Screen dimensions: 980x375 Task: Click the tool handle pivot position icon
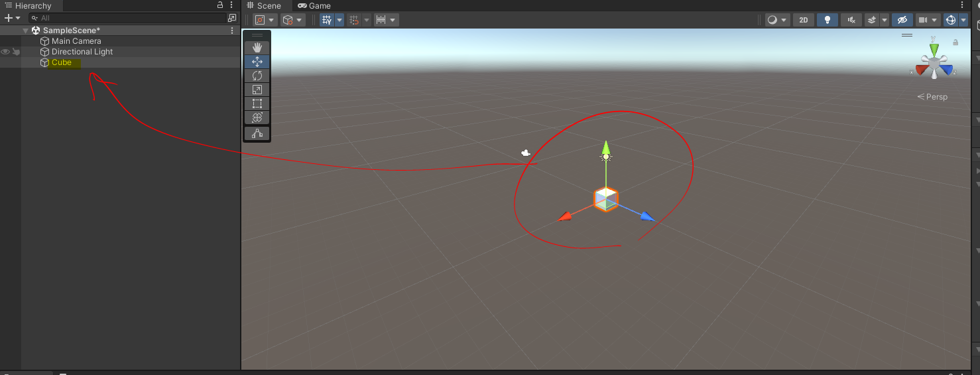[260, 20]
